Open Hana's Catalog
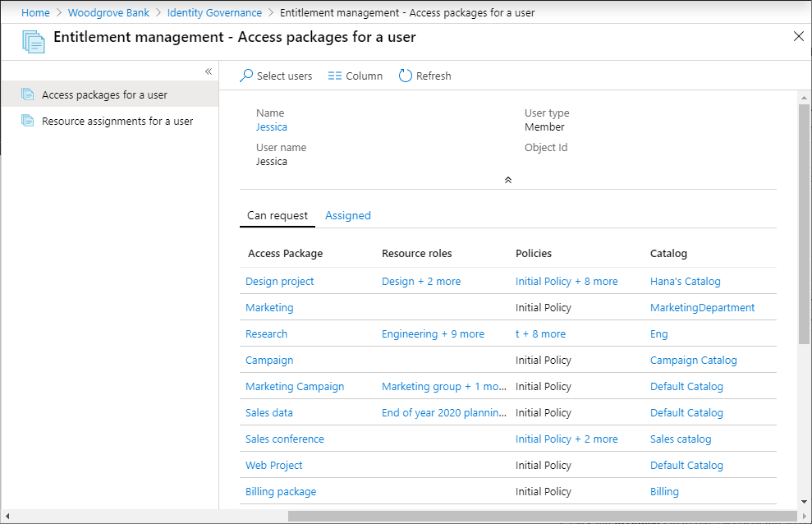Viewport: 812px width, 524px height. click(x=685, y=281)
